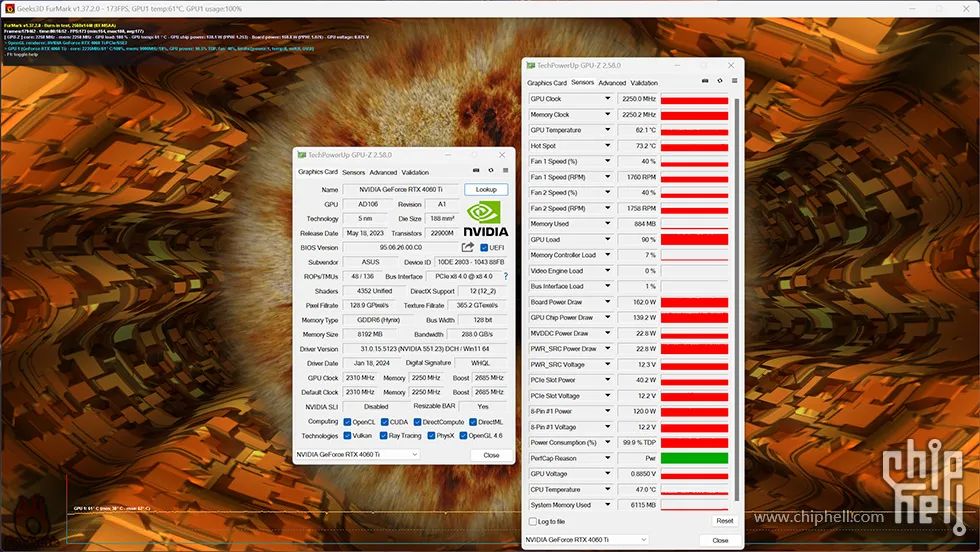Open the GPU Clock sensor dropdown

point(607,99)
